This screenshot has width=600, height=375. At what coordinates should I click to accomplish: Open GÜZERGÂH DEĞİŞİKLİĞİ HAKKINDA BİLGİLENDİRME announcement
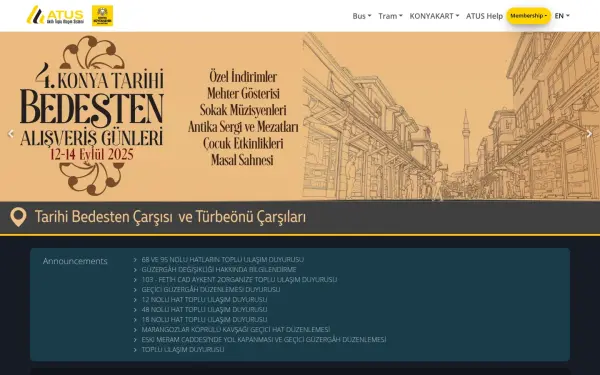tap(219, 269)
